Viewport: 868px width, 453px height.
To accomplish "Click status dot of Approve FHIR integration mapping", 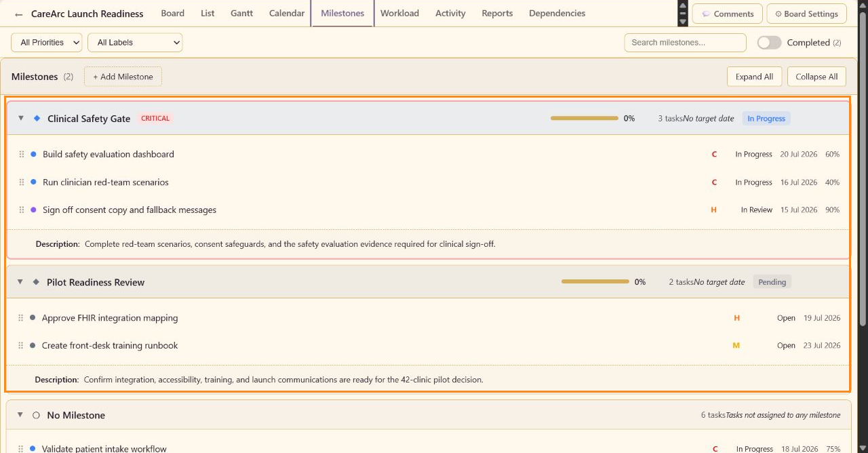I will tap(33, 317).
